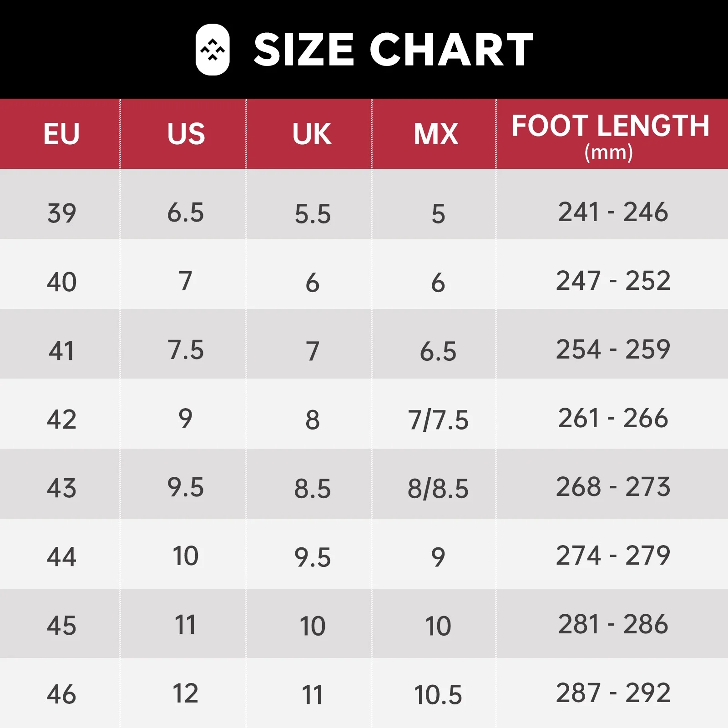728x728 pixels.
Task: Click the foot length 254 - 259 cell
Action: tap(612, 349)
